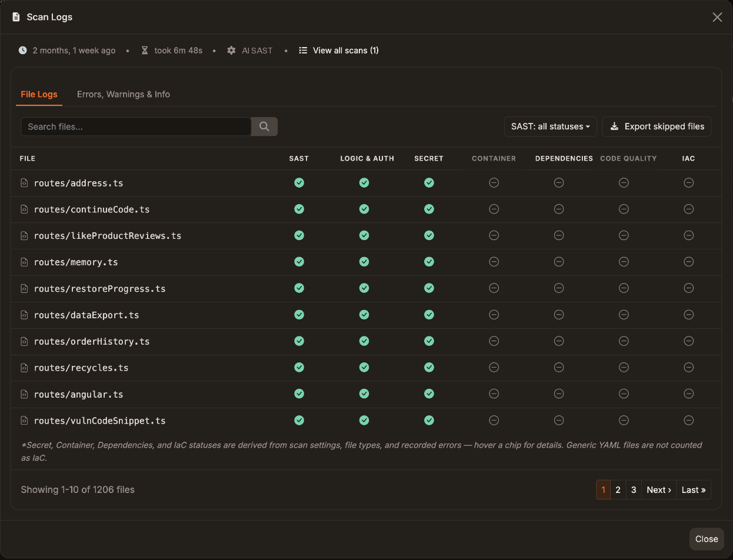Viewport: 733px width, 560px height.
Task: Click the SECRET column header
Action: pyautogui.click(x=429, y=158)
